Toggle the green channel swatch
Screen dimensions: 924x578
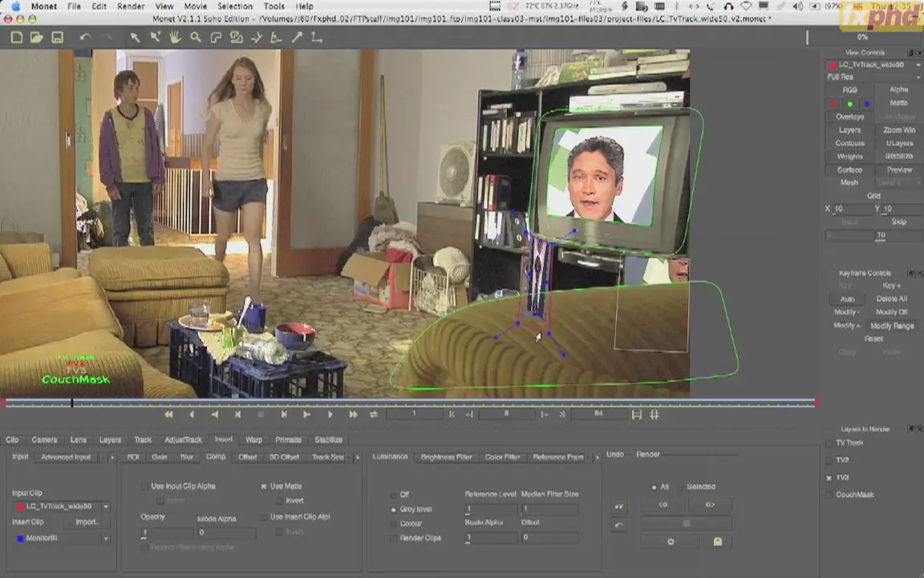tap(849, 104)
